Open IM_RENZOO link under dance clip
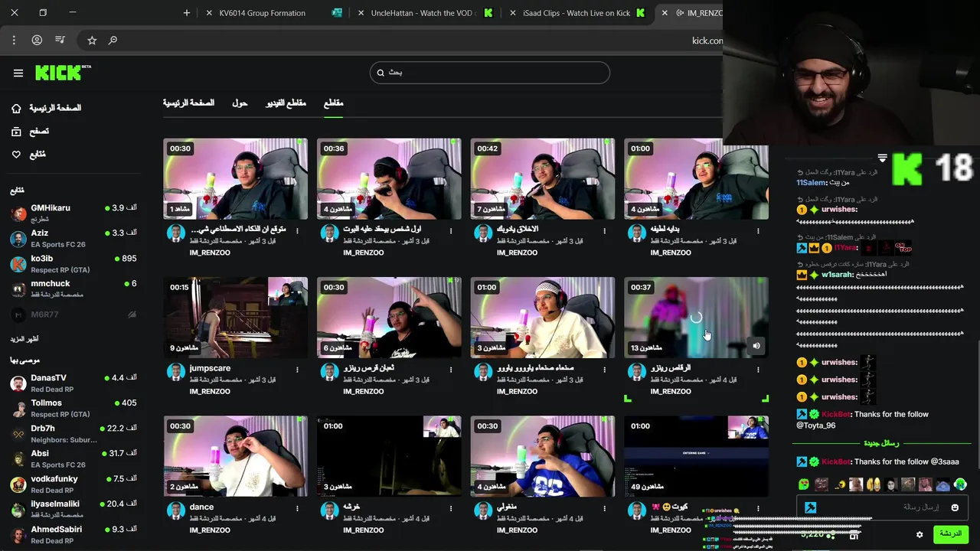Viewport: 980px width, 551px height. (210, 530)
